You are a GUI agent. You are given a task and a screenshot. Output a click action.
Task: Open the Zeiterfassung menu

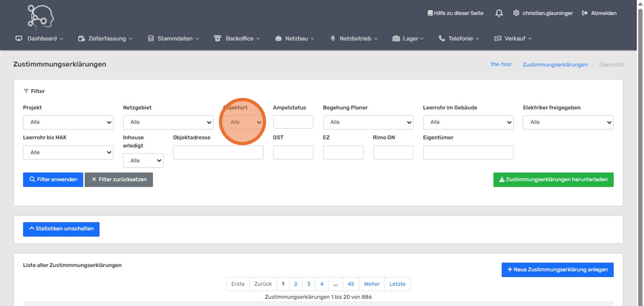click(x=105, y=39)
